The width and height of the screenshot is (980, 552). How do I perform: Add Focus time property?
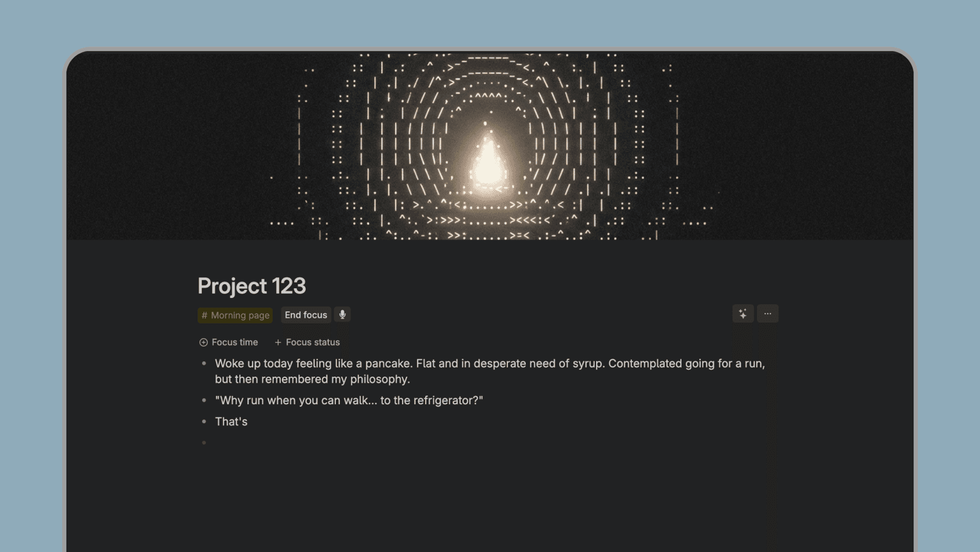point(229,342)
